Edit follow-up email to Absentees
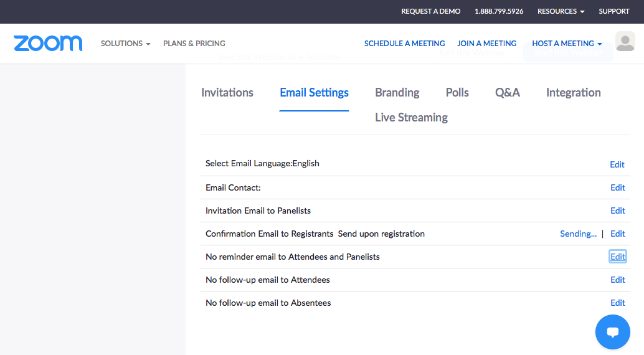 [x=617, y=303]
